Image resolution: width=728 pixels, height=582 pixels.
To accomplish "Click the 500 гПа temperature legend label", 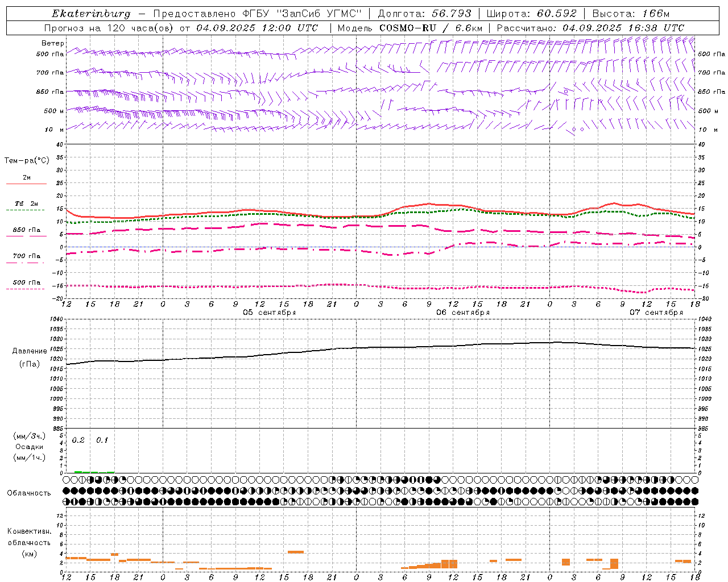I will pos(27,282).
